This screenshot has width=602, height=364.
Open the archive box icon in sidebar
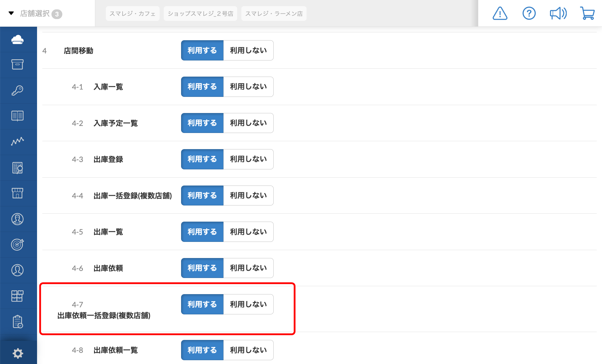pyautogui.click(x=18, y=65)
